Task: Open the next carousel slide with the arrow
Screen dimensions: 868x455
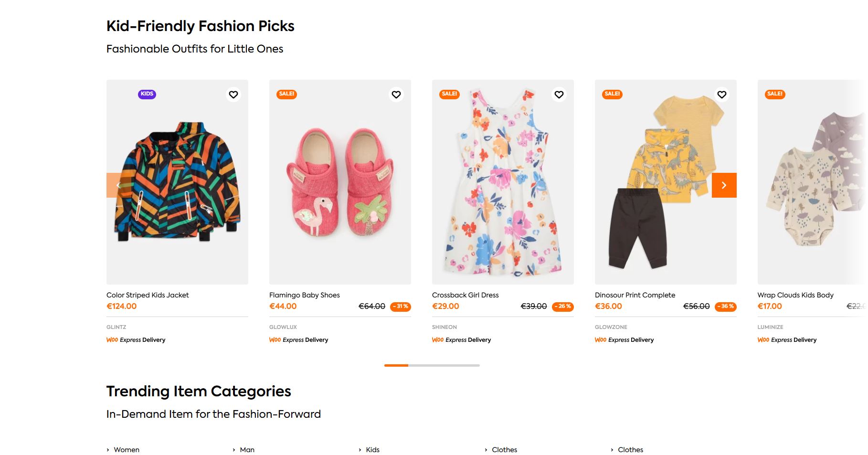Action: 724,185
